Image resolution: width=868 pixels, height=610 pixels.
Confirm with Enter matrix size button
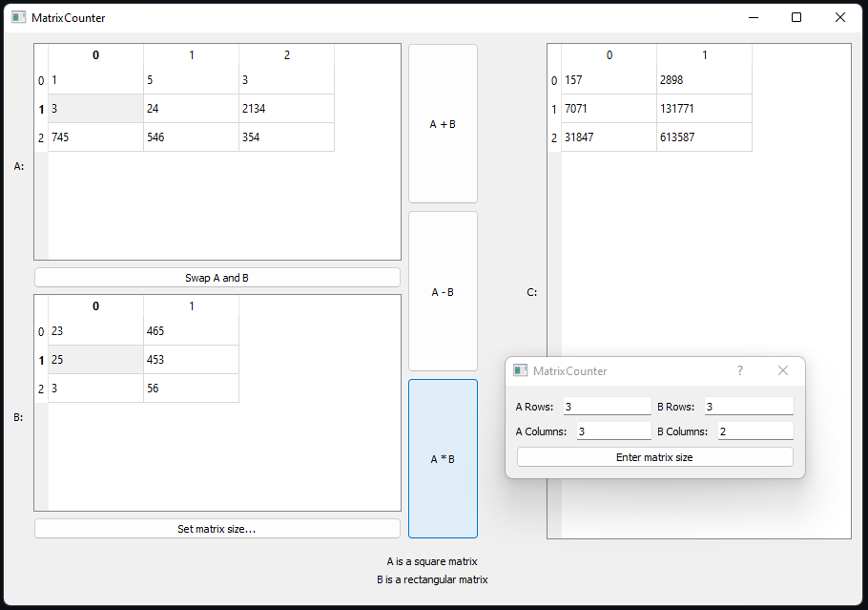click(x=655, y=457)
